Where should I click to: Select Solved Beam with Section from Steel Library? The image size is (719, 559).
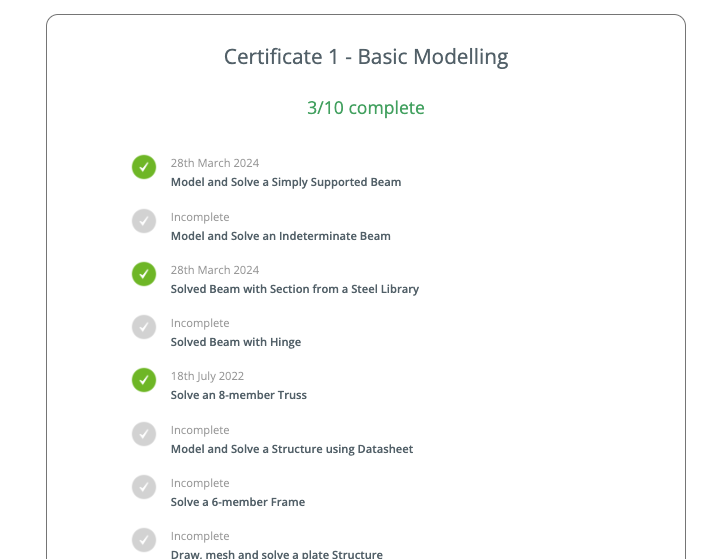[295, 289]
